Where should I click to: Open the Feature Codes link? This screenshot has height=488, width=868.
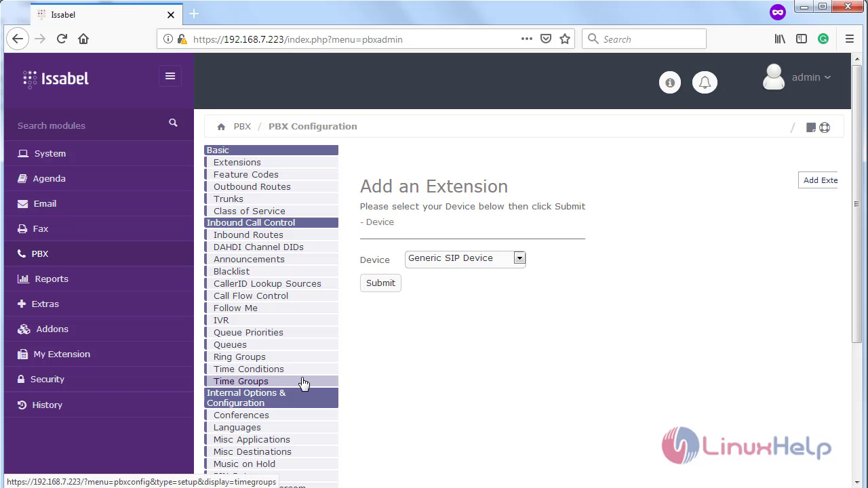(246, 174)
